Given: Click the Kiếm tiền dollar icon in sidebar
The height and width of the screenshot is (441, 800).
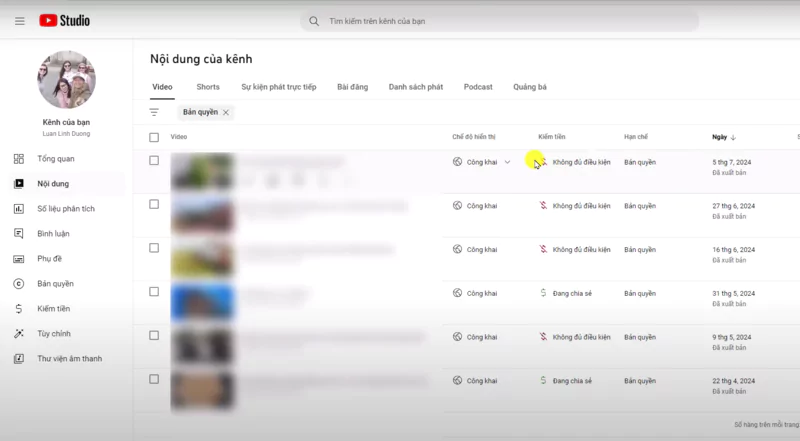Looking at the screenshot, I should click(x=19, y=309).
